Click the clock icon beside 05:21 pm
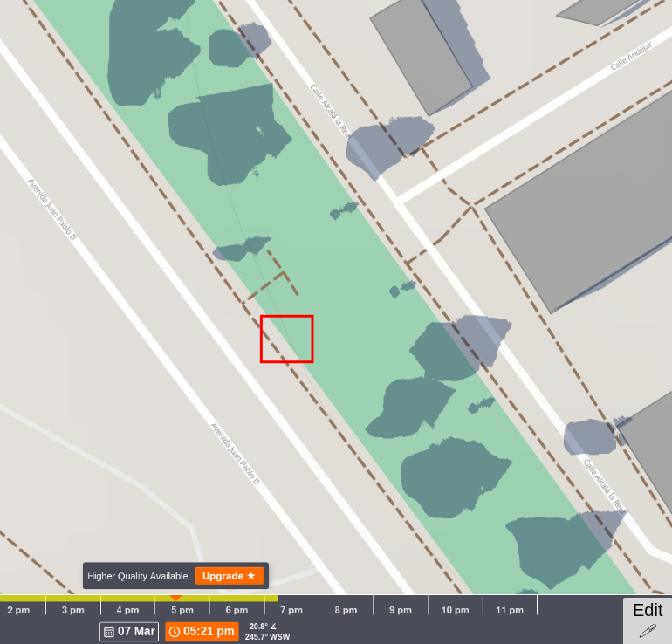 [x=175, y=632]
